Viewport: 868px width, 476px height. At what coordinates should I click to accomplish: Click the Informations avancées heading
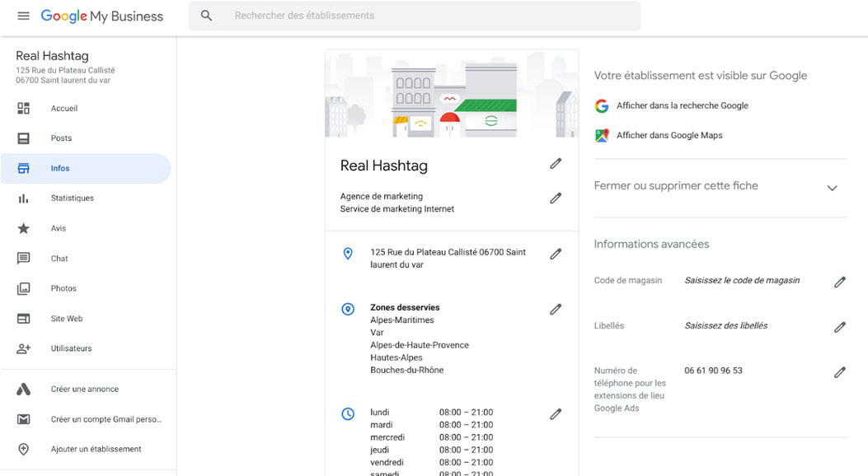pyautogui.click(x=651, y=244)
